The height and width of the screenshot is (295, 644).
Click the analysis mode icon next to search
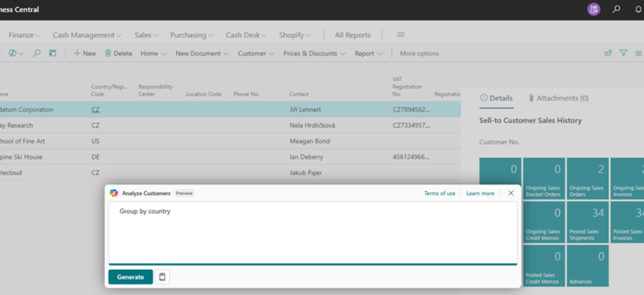pyautogui.click(x=53, y=53)
